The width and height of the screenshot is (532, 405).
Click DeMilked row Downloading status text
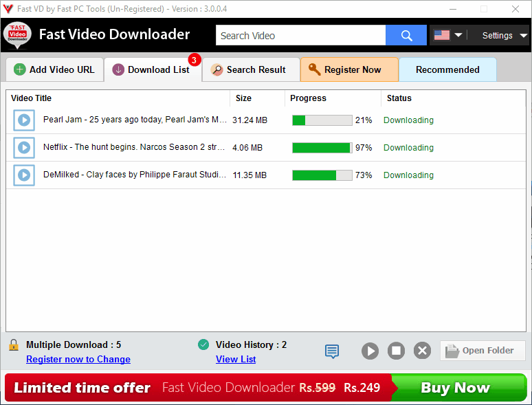tap(408, 175)
